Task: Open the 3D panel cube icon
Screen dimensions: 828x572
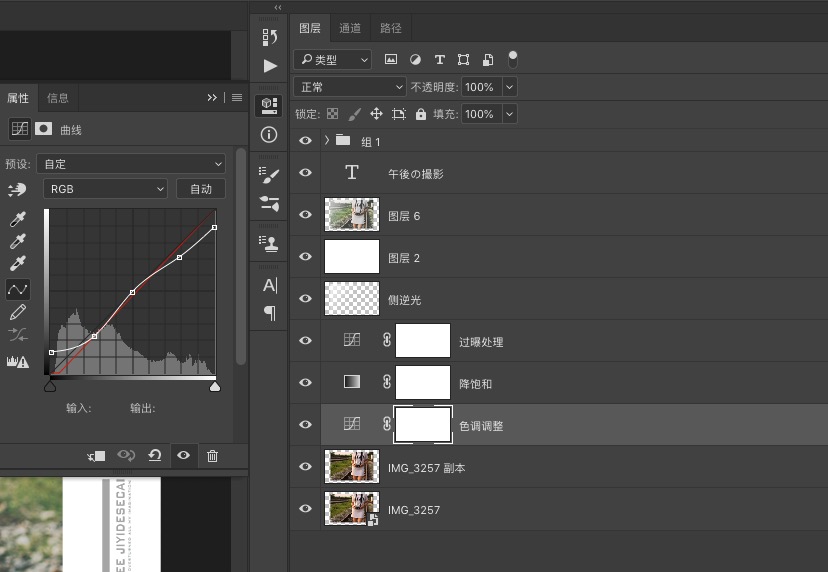Action: [x=269, y=104]
